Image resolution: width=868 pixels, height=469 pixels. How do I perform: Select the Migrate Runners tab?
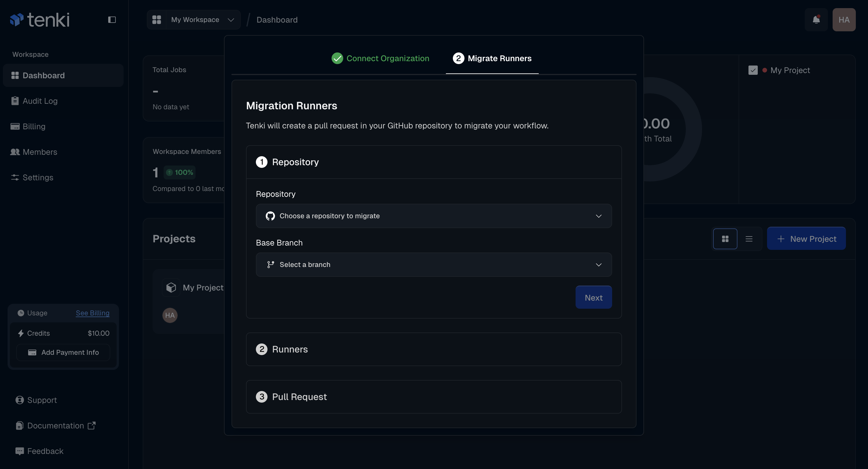[492, 58]
